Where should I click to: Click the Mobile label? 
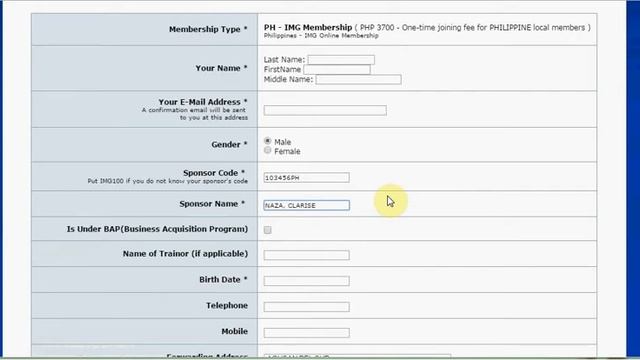pos(235,331)
